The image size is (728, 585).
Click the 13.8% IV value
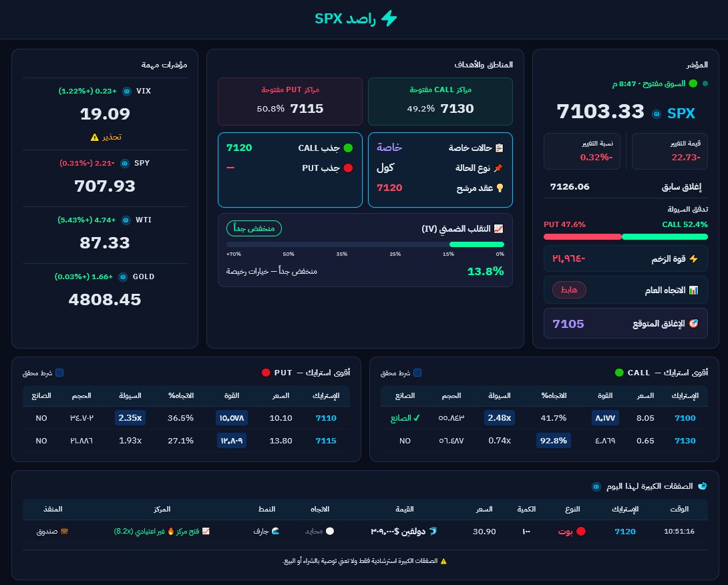(486, 272)
